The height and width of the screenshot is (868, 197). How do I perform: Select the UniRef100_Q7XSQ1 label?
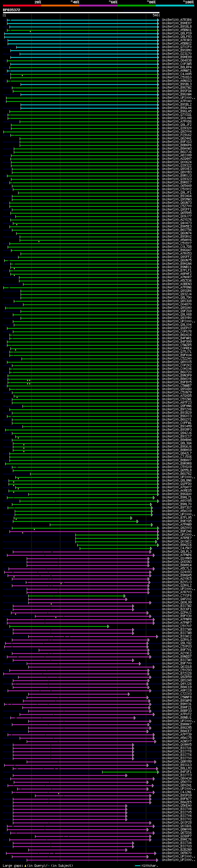point(177,115)
